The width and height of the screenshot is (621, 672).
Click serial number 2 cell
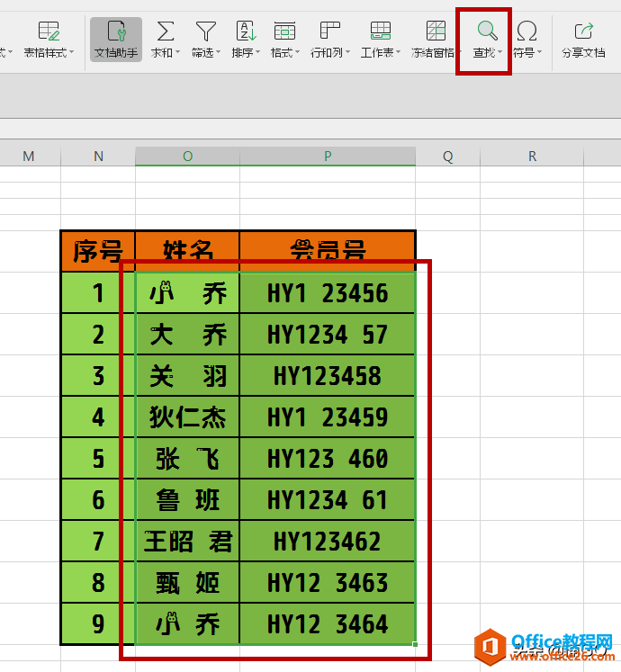(98, 335)
